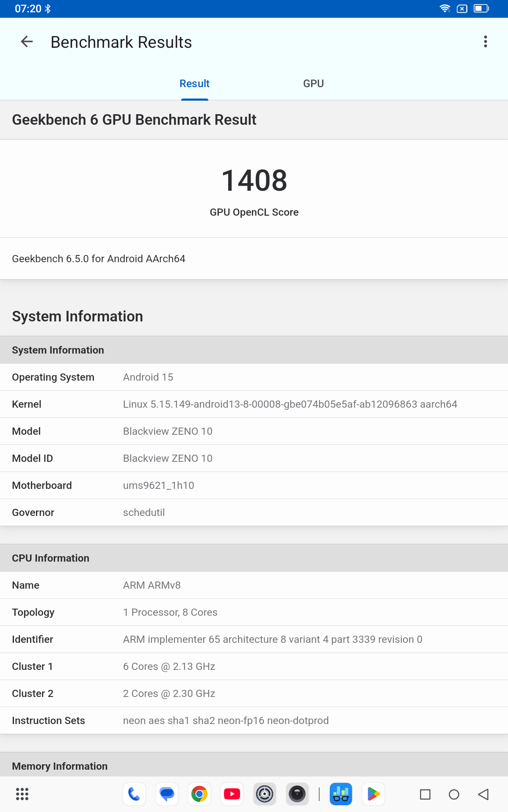Switch to the GPU tab
508x812 pixels.
click(x=313, y=84)
